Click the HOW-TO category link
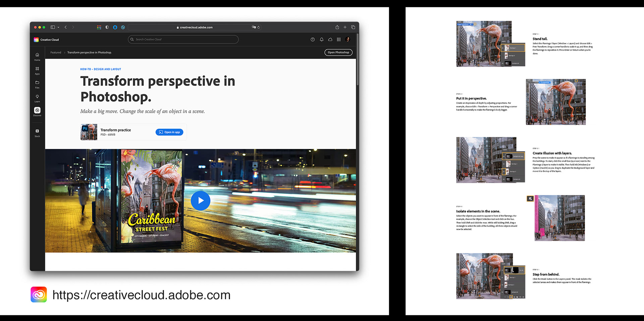 pos(86,69)
